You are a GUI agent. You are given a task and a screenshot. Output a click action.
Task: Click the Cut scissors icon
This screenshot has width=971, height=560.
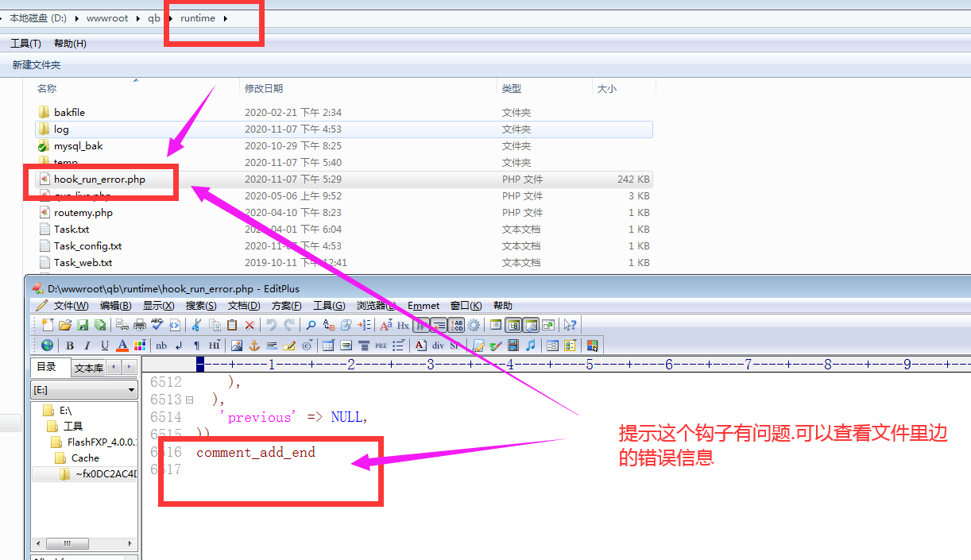coord(195,324)
